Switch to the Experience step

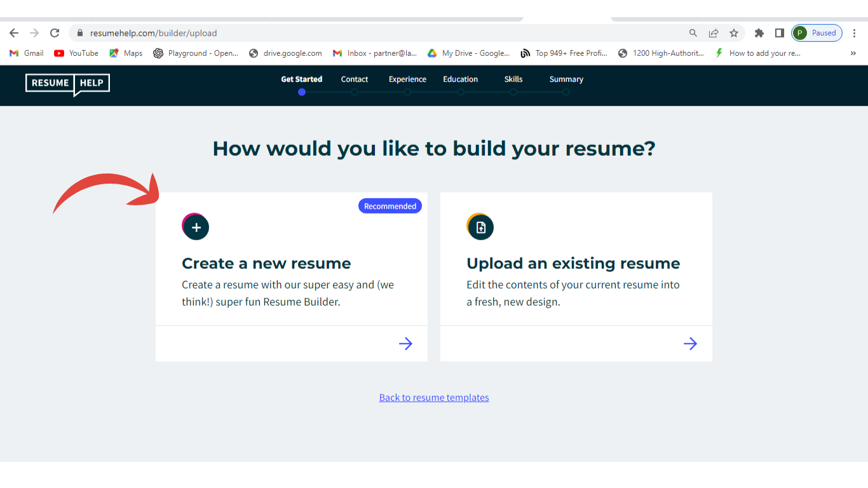[x=407, y=79]
